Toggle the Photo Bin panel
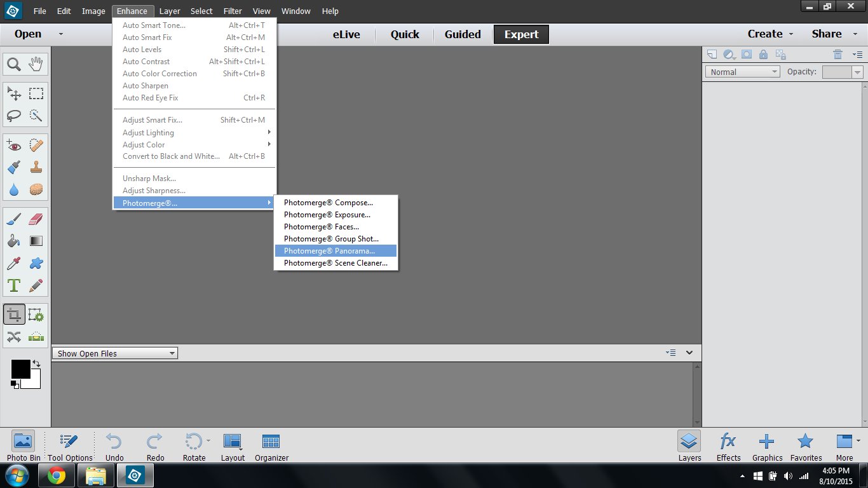868x488 pixels. [24, 446]
